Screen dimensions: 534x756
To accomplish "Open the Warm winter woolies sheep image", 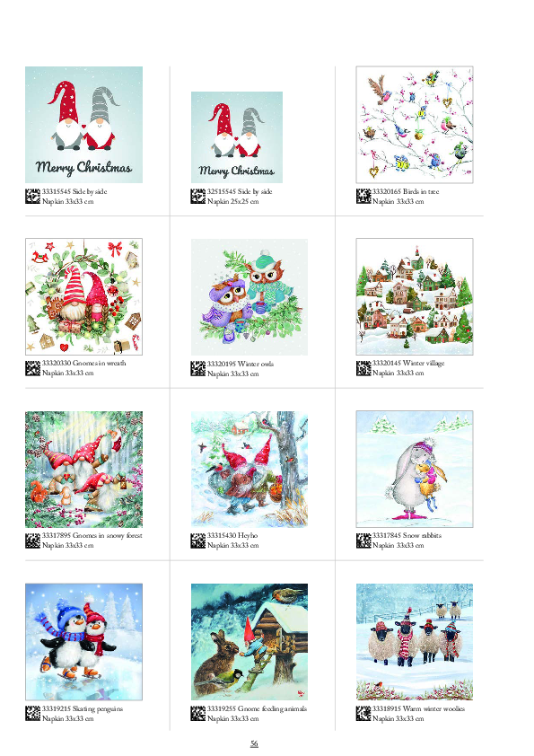I will click(x=415, y=642).
